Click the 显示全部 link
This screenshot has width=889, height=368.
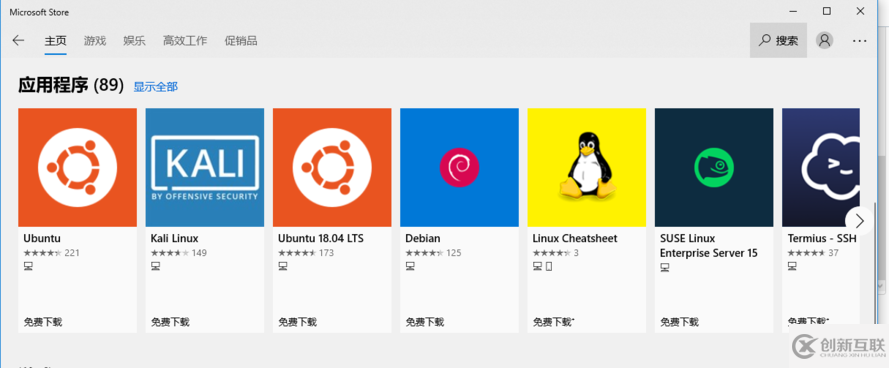155,87
